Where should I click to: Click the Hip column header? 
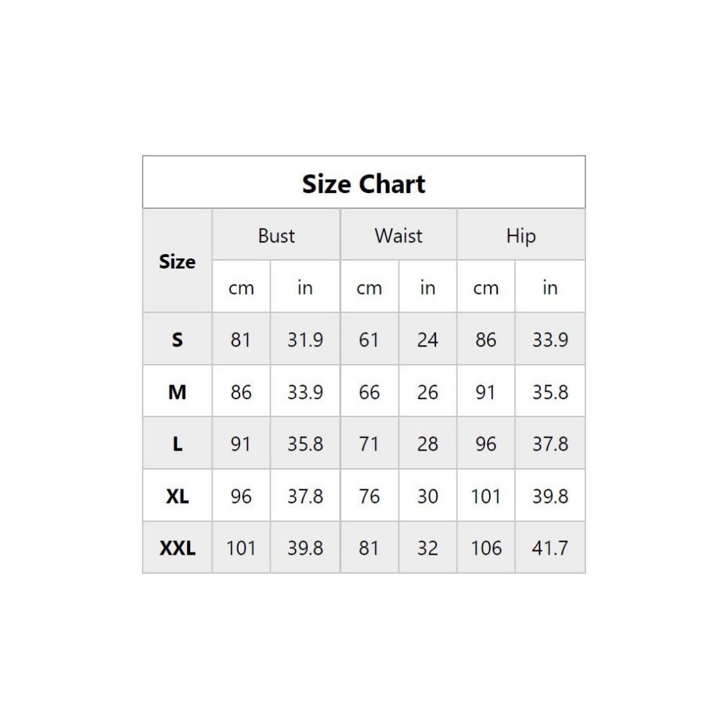[x=521, y=235]
